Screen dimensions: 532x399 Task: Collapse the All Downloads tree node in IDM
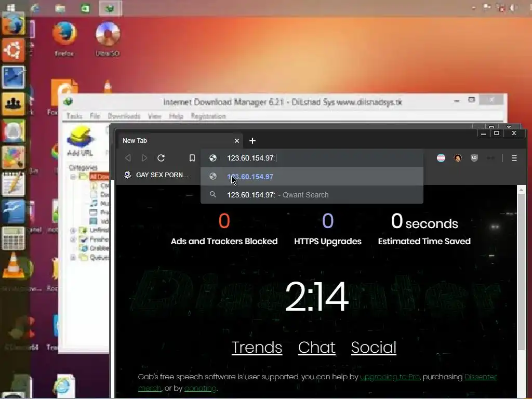click(x=73, y=177)
